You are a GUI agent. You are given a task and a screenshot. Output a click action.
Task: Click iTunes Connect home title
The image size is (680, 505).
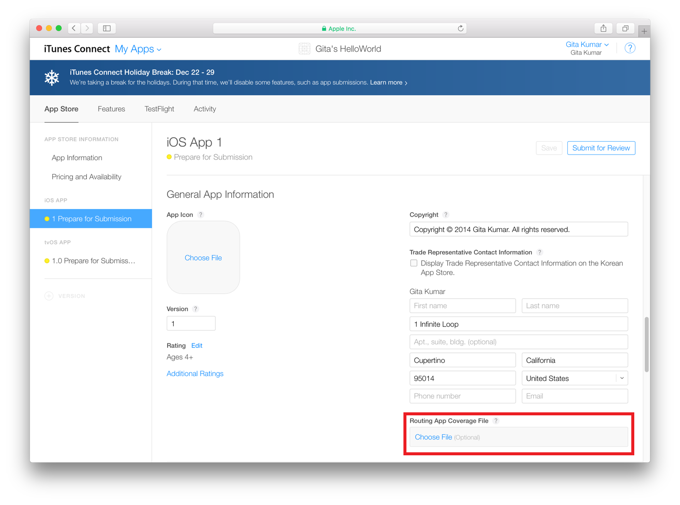click(77, 49)
